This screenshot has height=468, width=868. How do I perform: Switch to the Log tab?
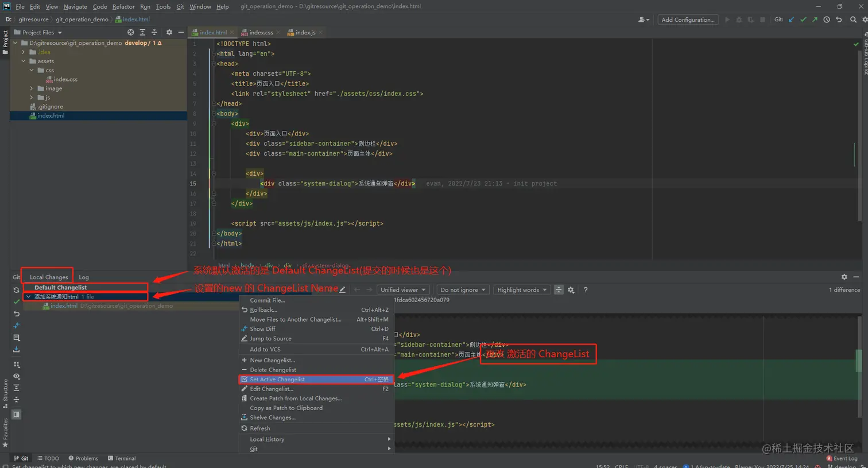tap(83, 276)
